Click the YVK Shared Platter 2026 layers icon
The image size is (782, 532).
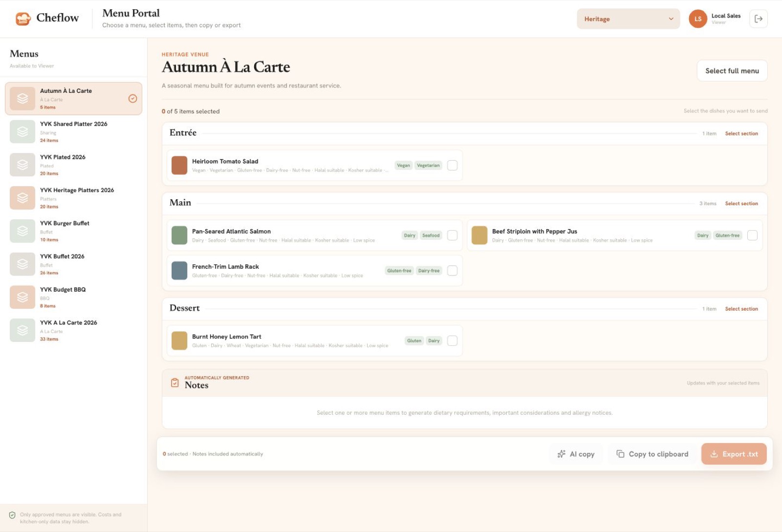coord(22,132)
